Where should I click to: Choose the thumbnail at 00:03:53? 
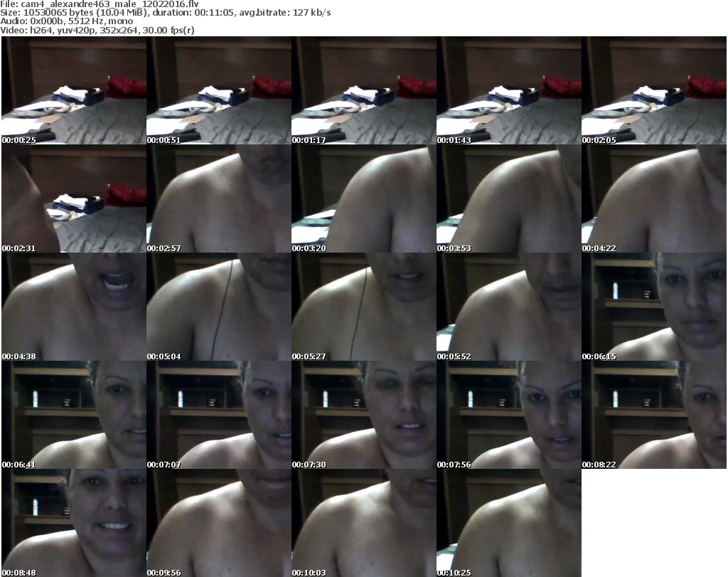click(x=509, y=198)
